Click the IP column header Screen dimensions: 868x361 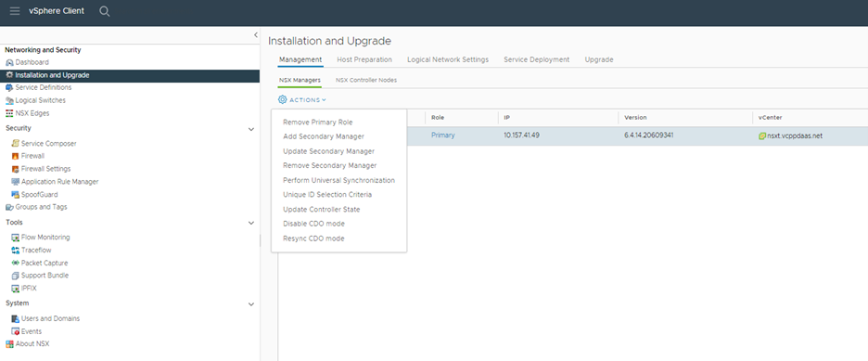pyautogui.click(x=506, y=118)
